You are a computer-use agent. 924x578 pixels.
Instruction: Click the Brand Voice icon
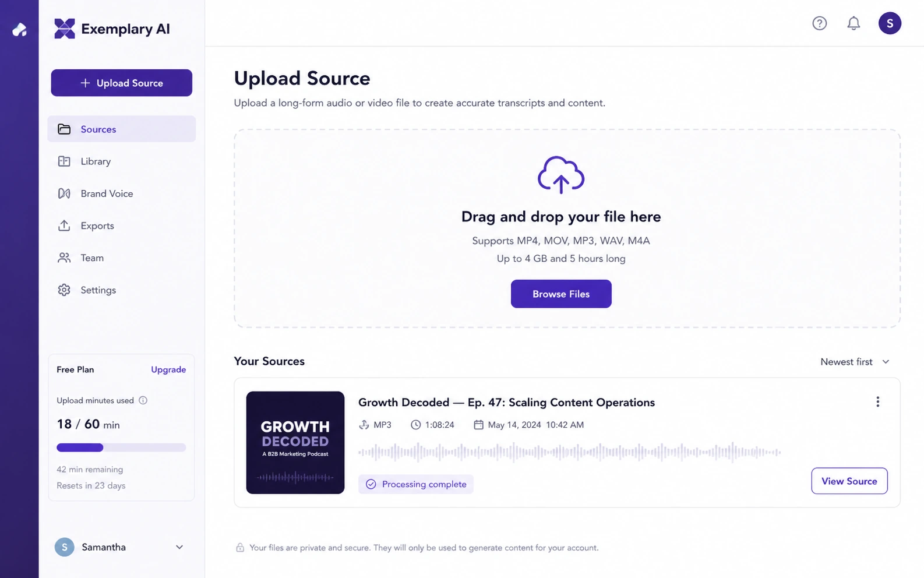click(64, 193)
